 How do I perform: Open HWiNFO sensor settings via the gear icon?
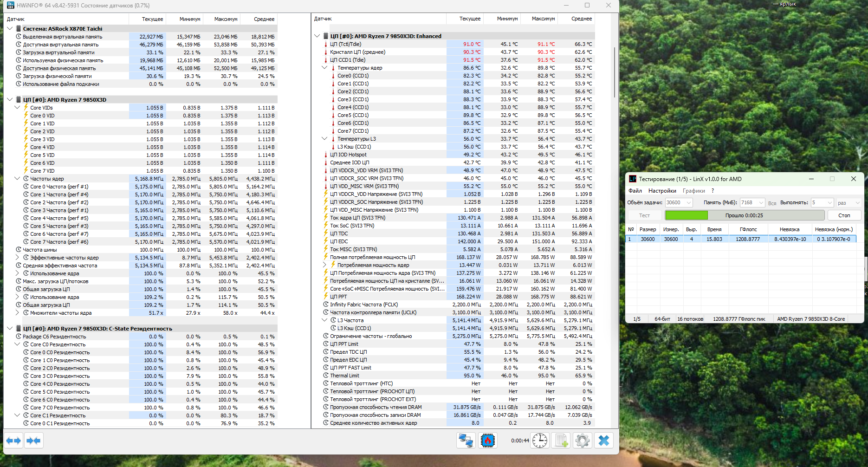(583, 441)
